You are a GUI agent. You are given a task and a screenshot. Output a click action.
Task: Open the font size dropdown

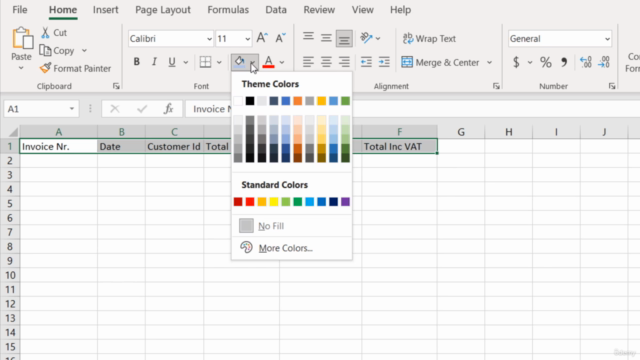click(247, 39)
